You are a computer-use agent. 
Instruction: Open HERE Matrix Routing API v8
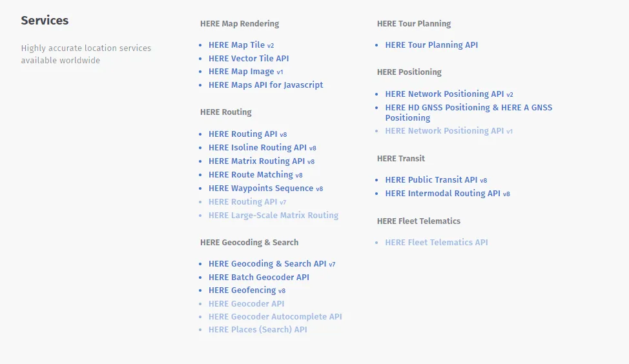(262, 161)
